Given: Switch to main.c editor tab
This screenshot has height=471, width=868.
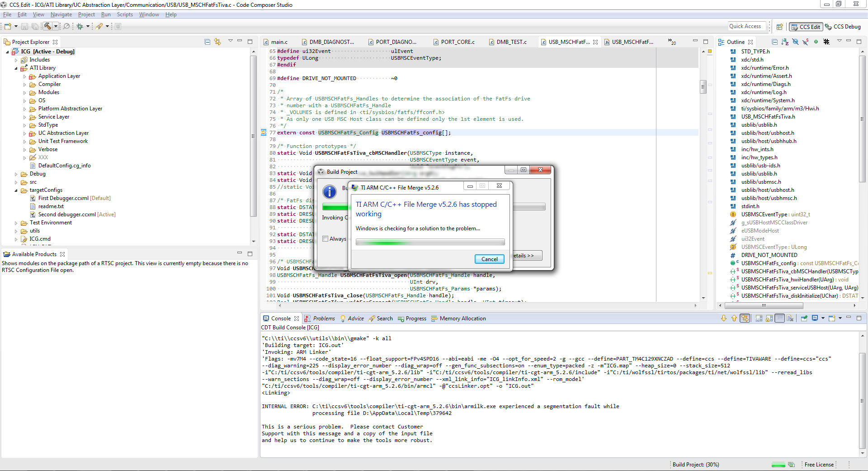Looking at the screenshot, I should 275,42.
